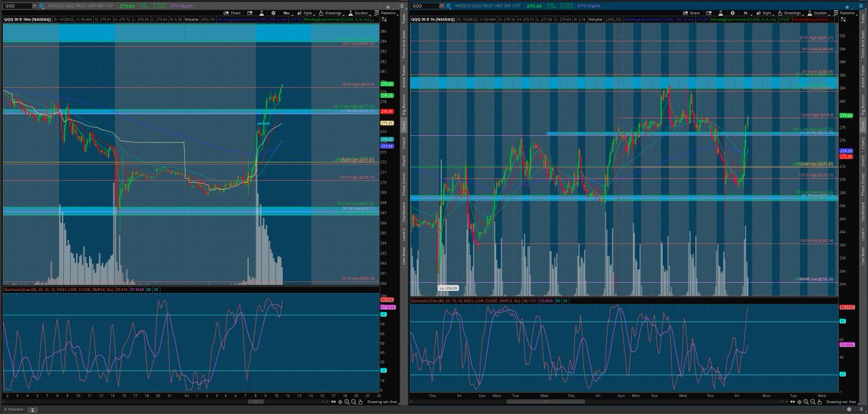The width and height of the screenshot is (868, 414).
Task: Open Live News side tab in left panel
Action: pyautogui.click(x=404, y=256)
